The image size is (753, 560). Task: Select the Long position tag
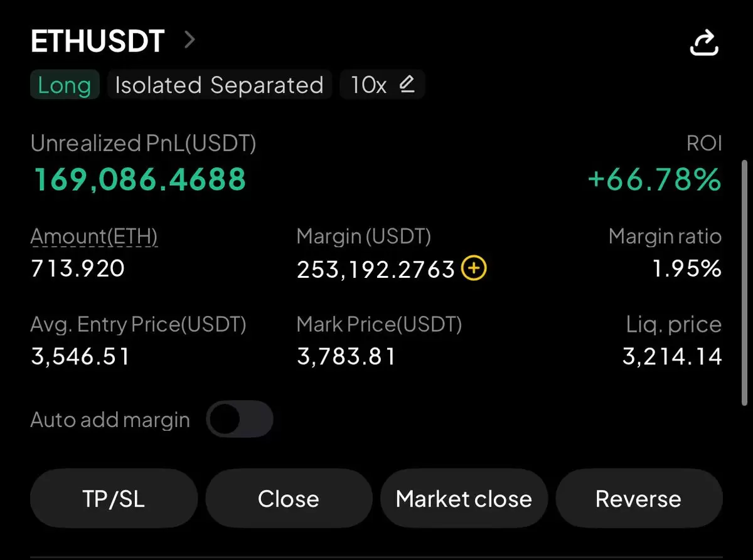click(x=65, y=85)
